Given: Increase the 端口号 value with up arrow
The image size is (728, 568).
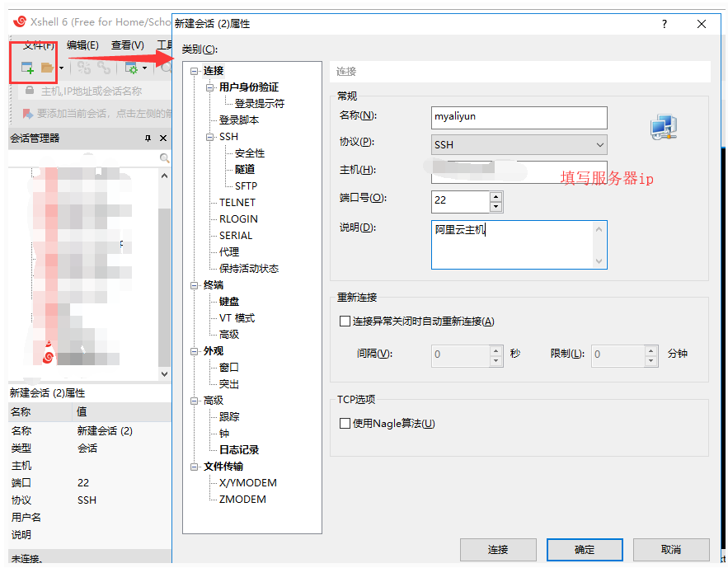Looking at the screenshot, I should [x=496, y=197].
